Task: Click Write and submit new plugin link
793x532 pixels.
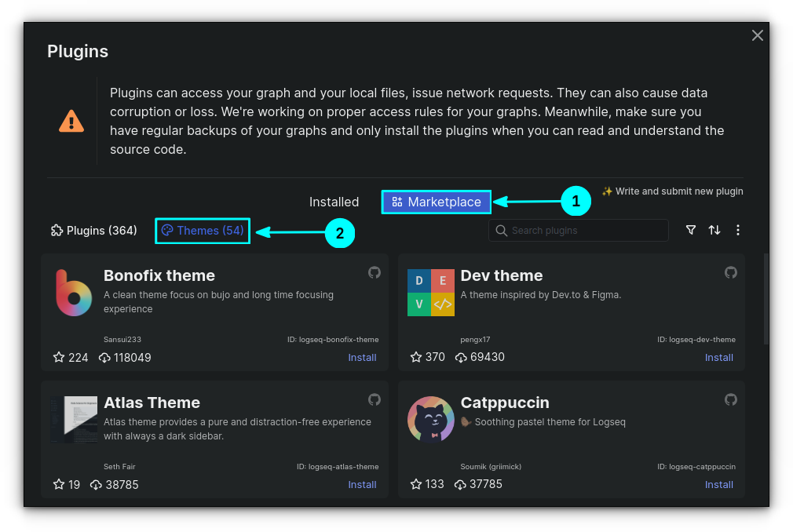Action: tap(672, 191)
